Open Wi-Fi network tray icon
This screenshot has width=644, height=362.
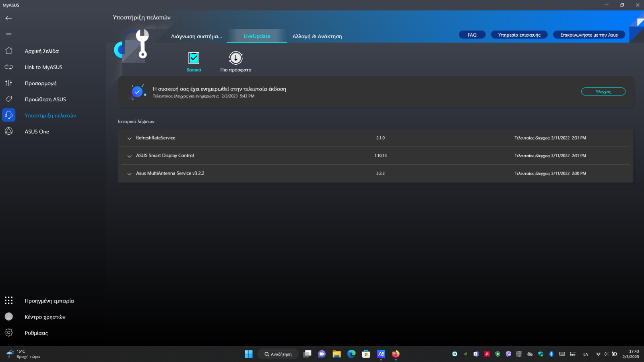(598, 354)
